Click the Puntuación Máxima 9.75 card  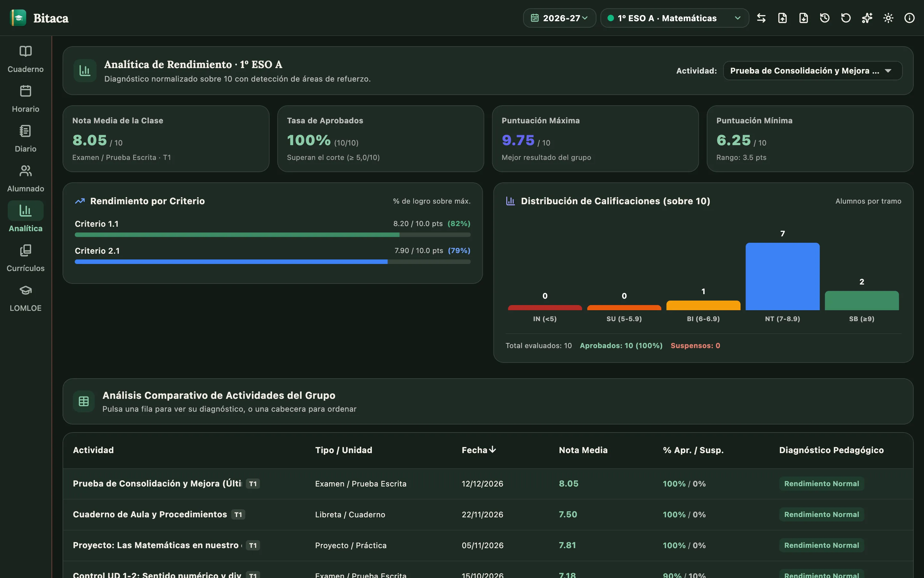[595, 139]
